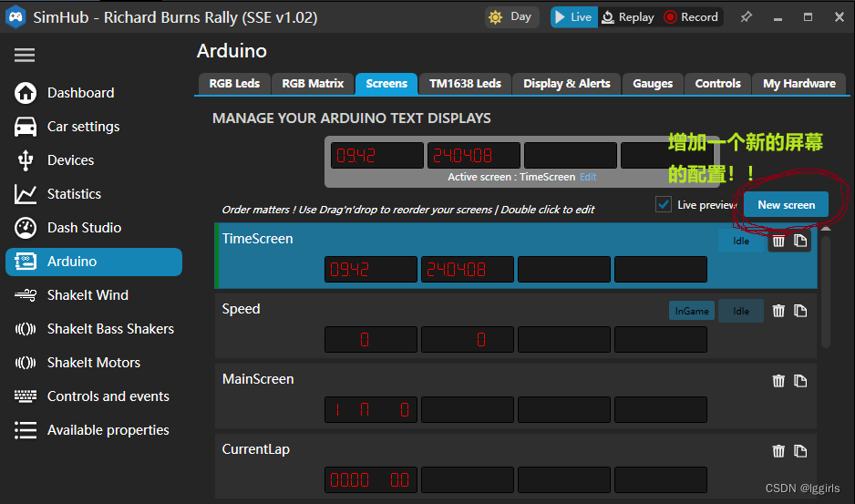
Task: Switch to the TM1638 Leds tab
Action: point(465,84)
